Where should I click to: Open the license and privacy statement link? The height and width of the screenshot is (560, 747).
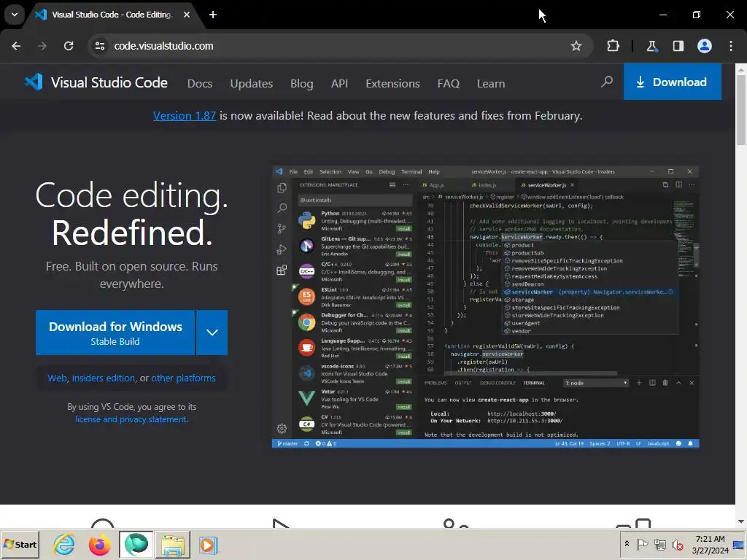(131, 419)
